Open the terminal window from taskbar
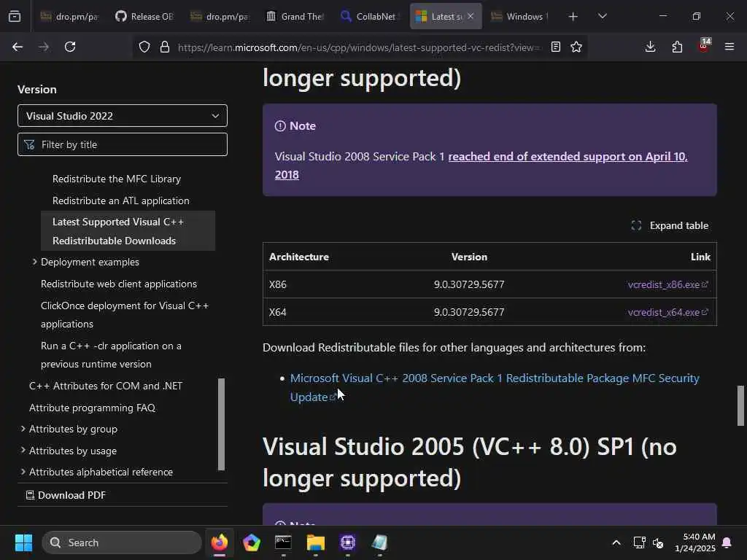Screen dimensions: 747x560 click(283, 542)
